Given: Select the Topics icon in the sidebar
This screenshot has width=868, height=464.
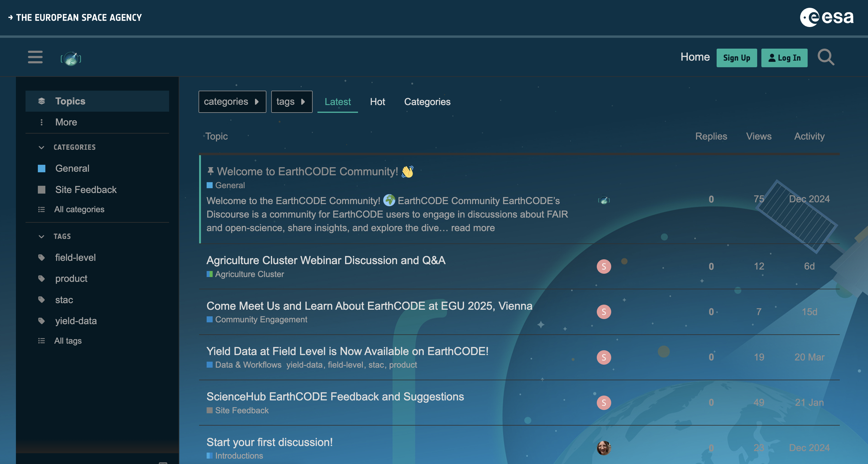Looking at the screenshot, I should click(41, 101).
